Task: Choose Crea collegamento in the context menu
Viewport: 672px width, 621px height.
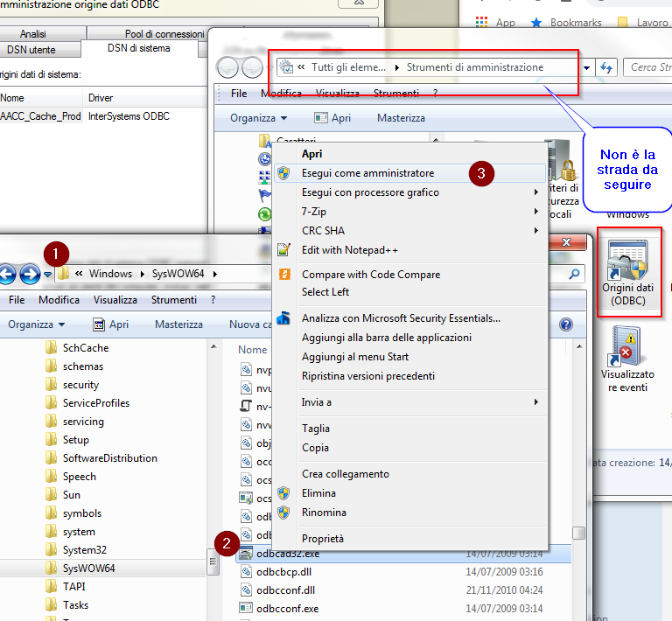Action: (346, 474)
